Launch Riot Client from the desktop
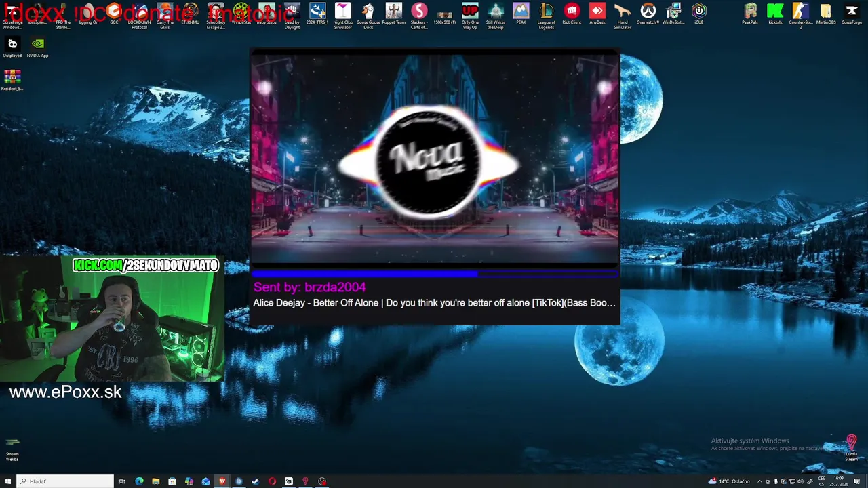This screenshot has width=868, height=488. [572, 14]
